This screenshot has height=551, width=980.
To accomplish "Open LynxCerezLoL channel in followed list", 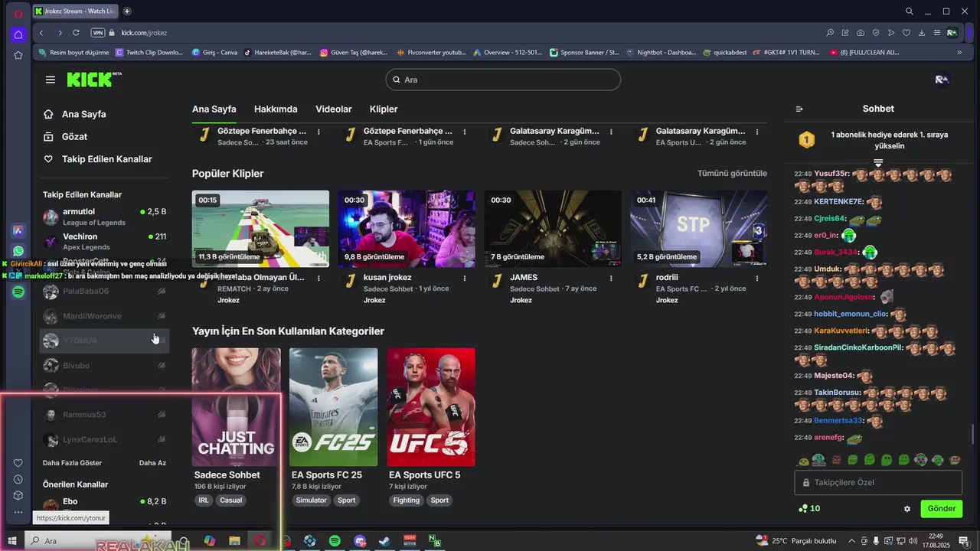I will [x=104, y=440].
